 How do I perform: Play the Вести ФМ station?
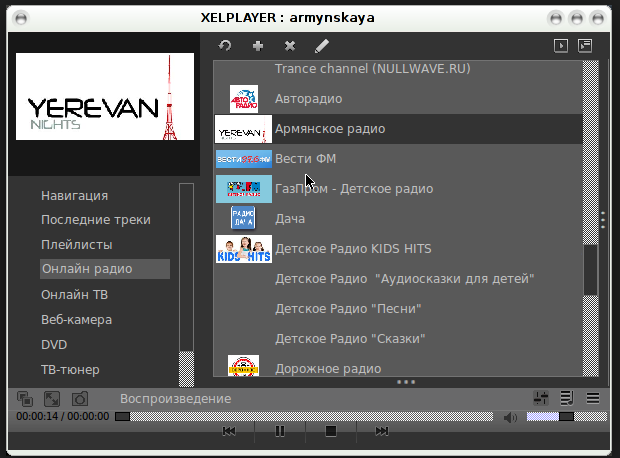[x=305, y=159]
